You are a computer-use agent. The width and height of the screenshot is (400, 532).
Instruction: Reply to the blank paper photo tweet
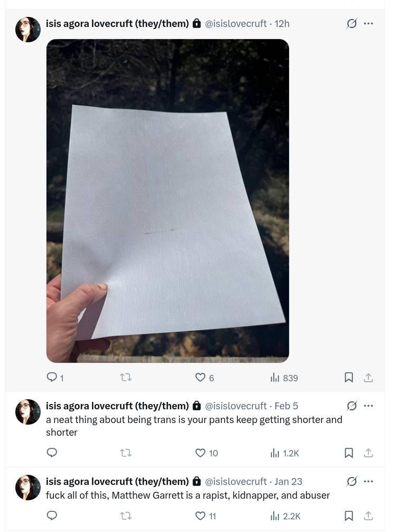click(52, 377)
